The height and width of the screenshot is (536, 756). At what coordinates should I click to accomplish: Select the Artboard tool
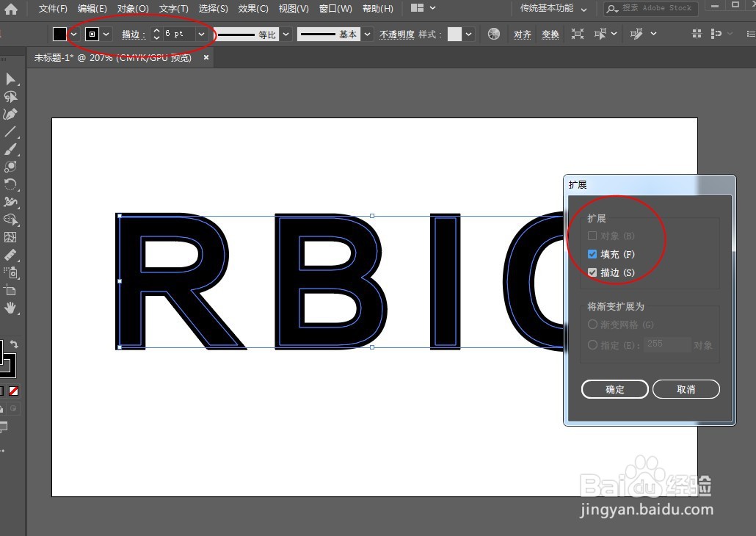10,290
